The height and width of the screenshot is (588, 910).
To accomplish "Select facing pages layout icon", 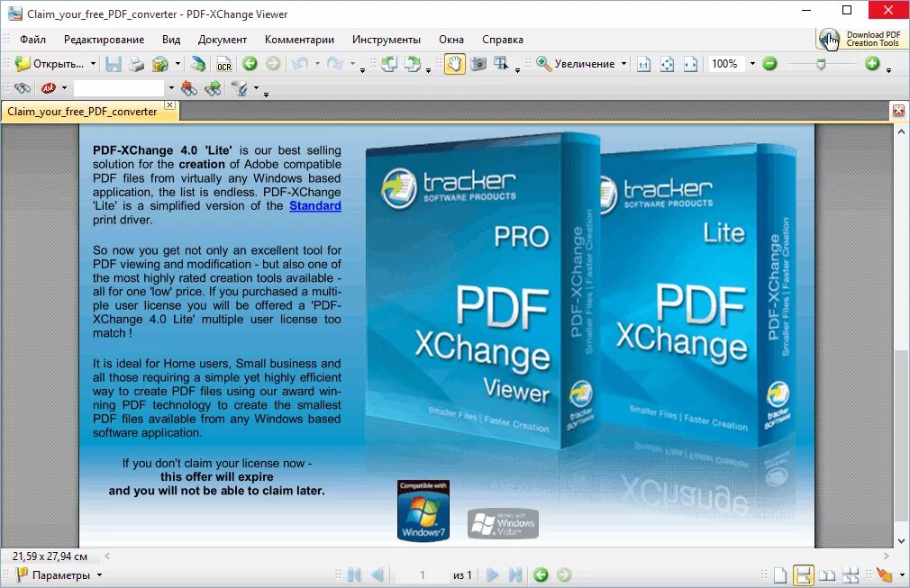I will tap(827, 575).
